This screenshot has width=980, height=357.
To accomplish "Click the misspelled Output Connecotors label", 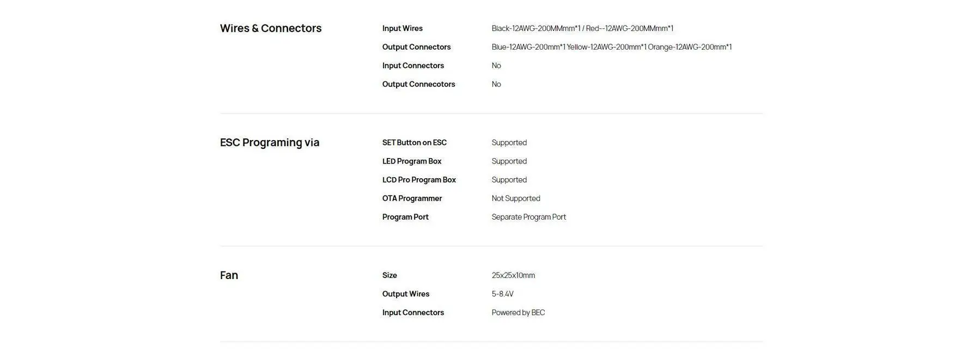I will coord(418,84).
